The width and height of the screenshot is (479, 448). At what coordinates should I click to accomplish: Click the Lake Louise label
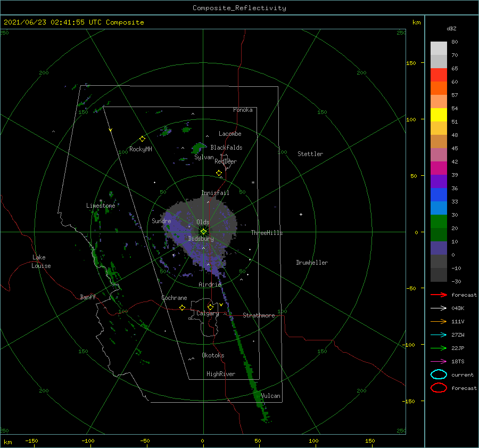coord(41,262)
